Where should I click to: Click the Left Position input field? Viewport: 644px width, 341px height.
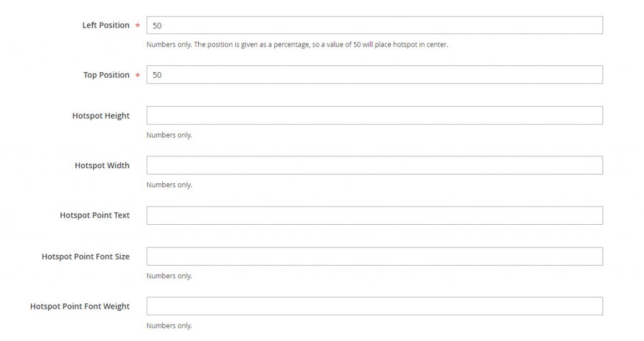tap(374, 25)
